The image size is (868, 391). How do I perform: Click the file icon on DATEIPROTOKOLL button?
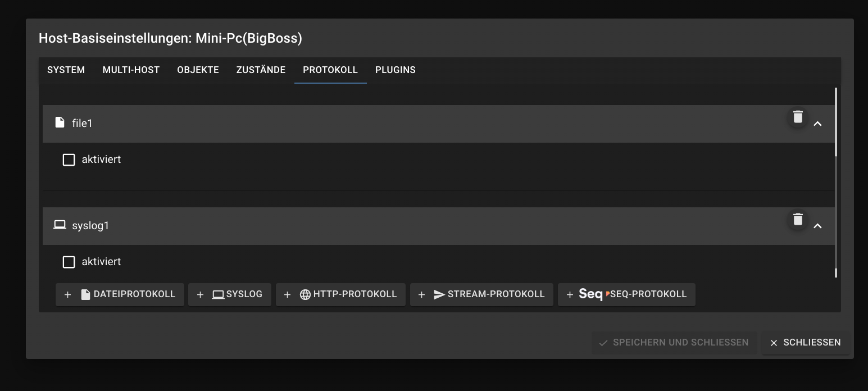pos(84,294)
